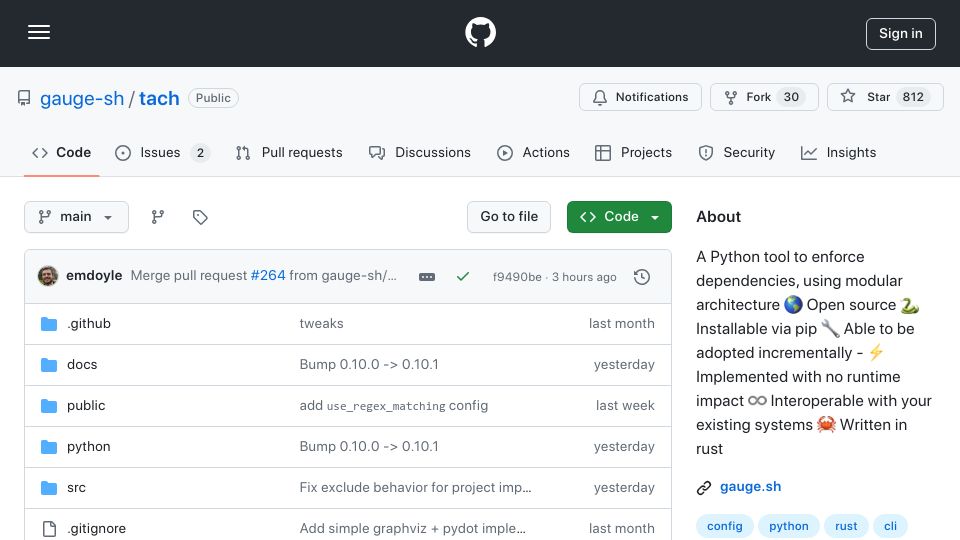Image resolution: width=960 pixels, height=540 pixels.
Task: Visit the gauge.sh website link
Action: click(750, 487)
